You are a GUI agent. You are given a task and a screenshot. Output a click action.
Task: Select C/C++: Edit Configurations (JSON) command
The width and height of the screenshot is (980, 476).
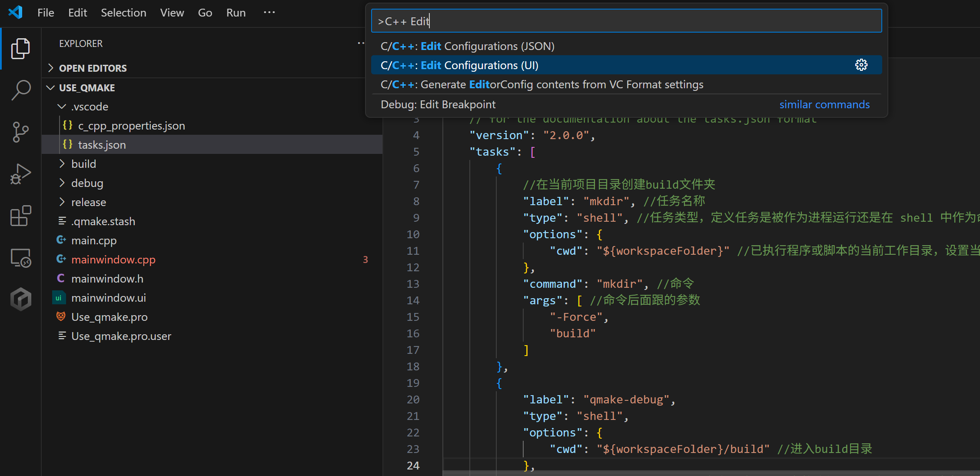click(x=467, y=46)
